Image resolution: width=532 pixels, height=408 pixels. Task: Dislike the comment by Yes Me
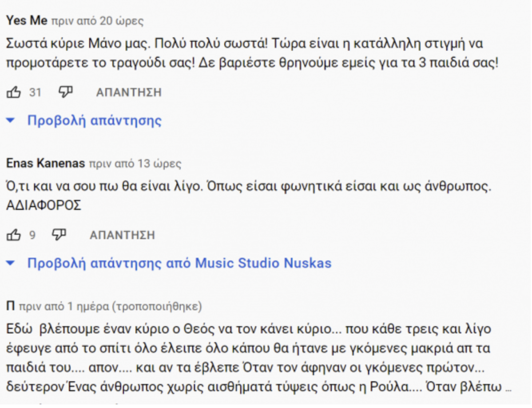tap(66, 92)
